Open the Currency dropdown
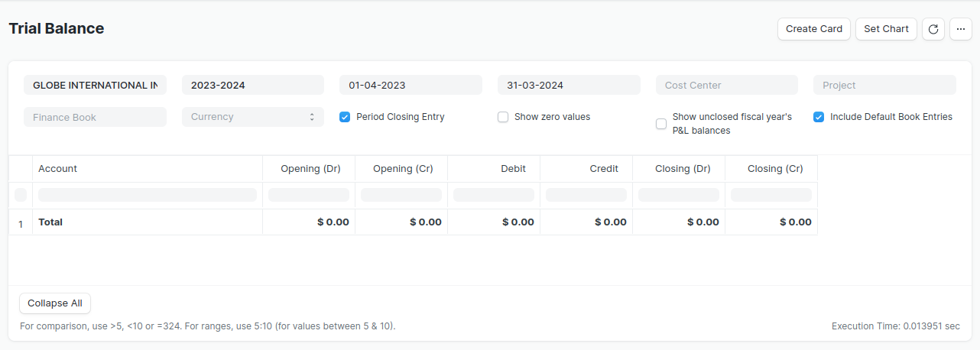 252,117
